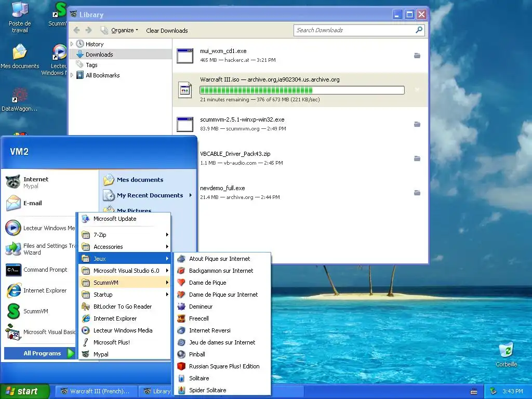The height and width of the screenshot is (399, 532).
Task: Open Pinball from Jeux submenu
Action: 222,354
